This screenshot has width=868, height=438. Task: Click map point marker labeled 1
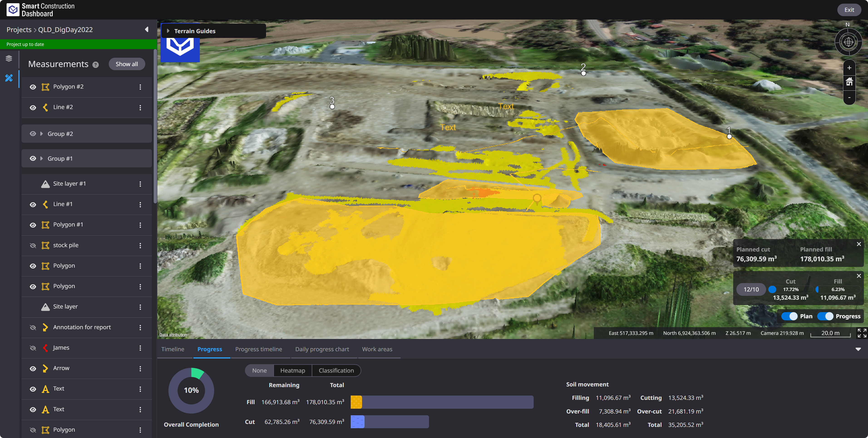pyautogui.click(x=729, y=136)
